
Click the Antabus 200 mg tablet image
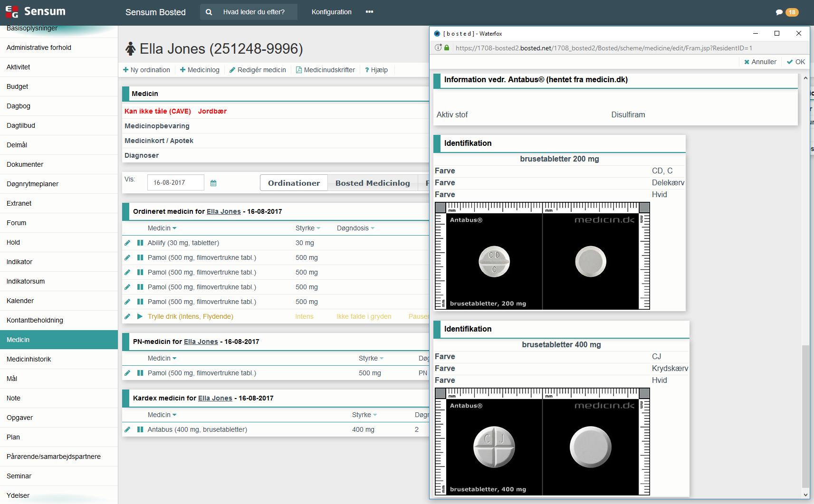pyautogui.click(x=543, y=256)
